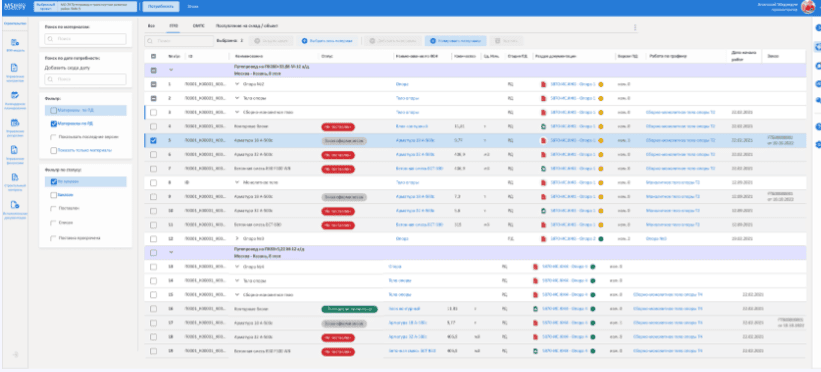Toggle the table header select-all checkbox
Image resolution: width=821 pixels, height=372 pixels.
153,56
